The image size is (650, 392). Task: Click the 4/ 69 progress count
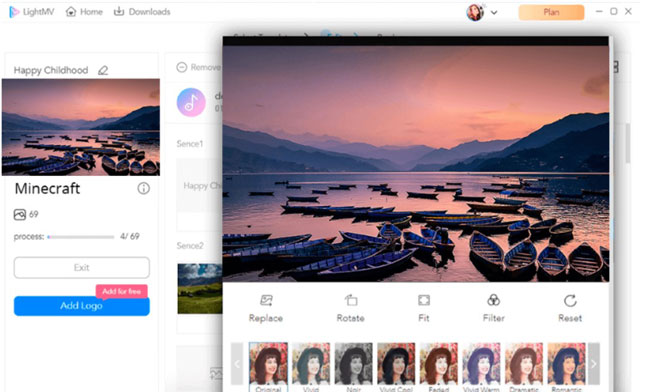(x=130, y=237)
